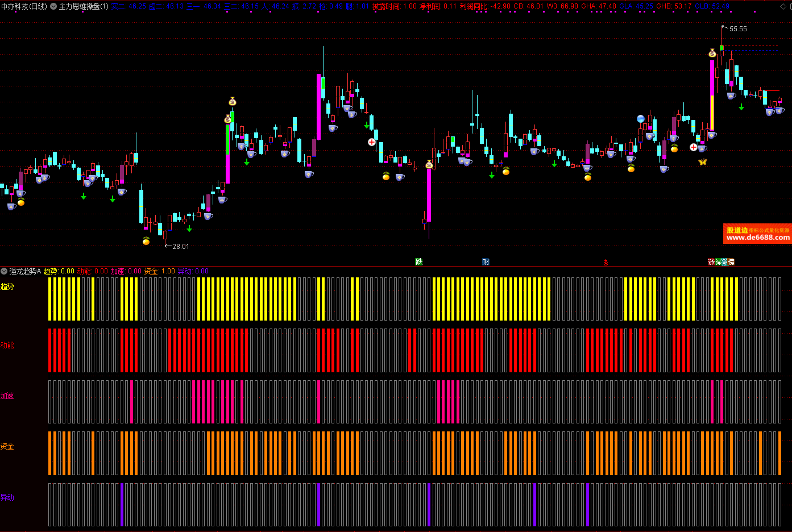Click the money bag icon near 55.55 peak
The image size is (792, 532).
click(712, 53)
